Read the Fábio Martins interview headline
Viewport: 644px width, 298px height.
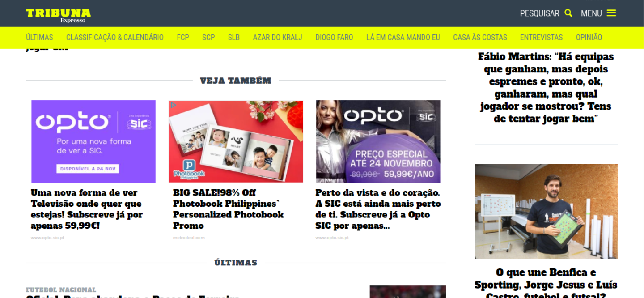pos(546,88)
